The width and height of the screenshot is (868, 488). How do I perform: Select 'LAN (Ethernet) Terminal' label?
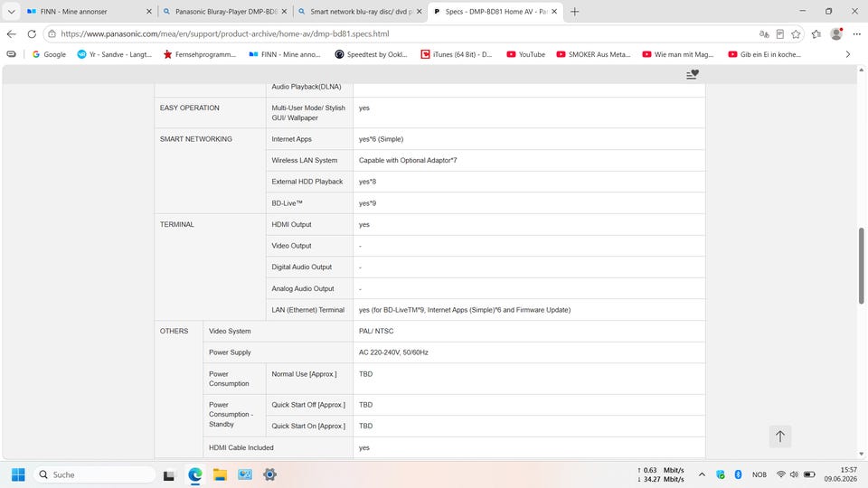tap(307, 310)
